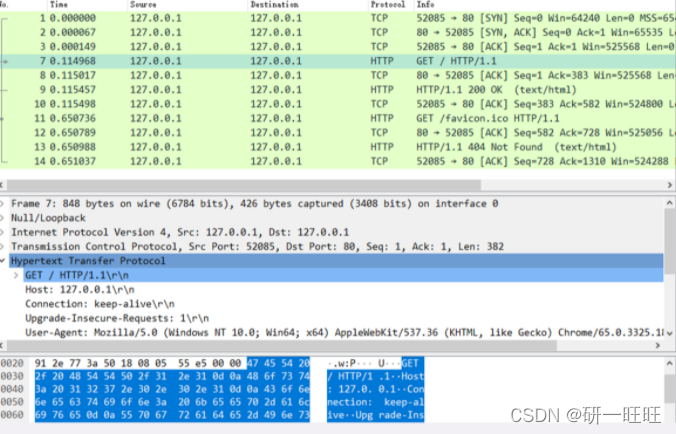Click packet list scroll left arrow
676x434 pixels.
click(2, 185)
